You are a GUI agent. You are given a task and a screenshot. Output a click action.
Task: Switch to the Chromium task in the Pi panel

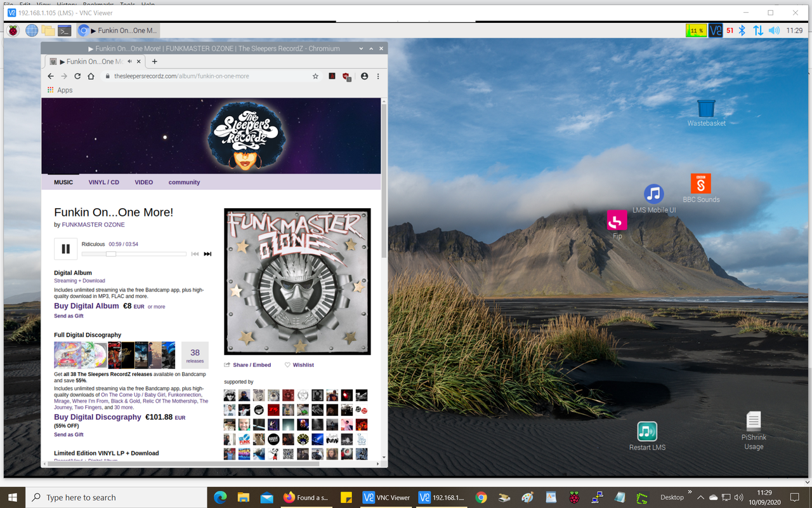[x=117, y=30]
